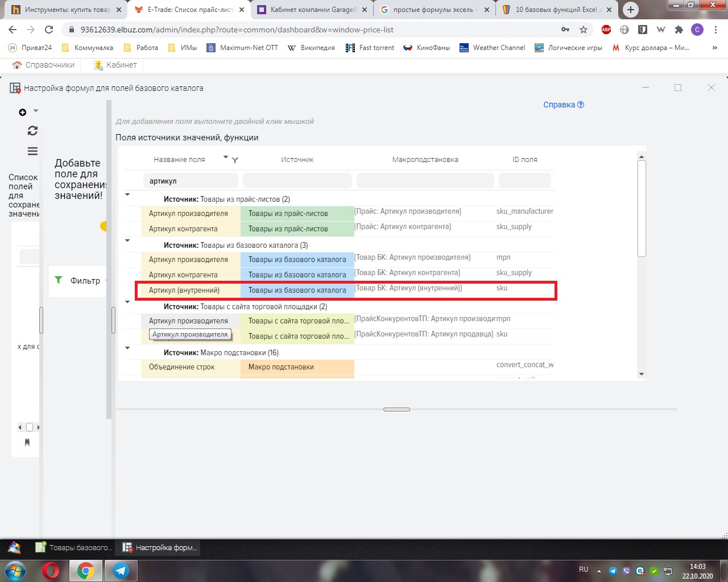
Task: Switch to 10 базовых функций Excel tab
Action: coord(557,10)
